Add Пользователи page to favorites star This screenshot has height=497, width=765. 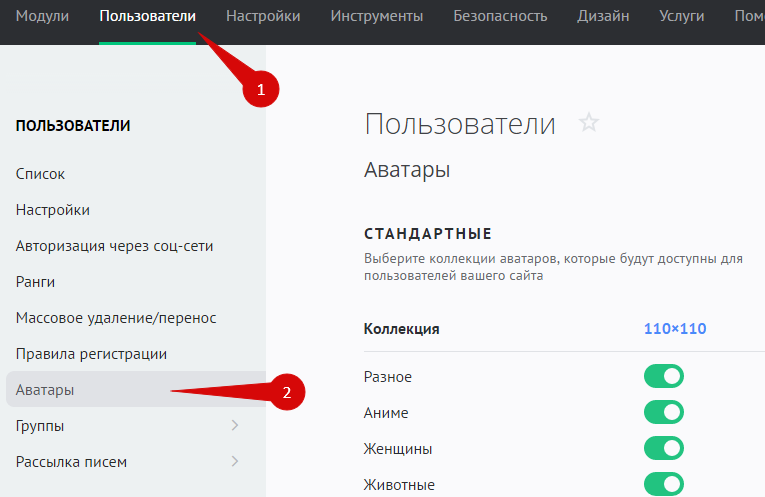point(589,124)
